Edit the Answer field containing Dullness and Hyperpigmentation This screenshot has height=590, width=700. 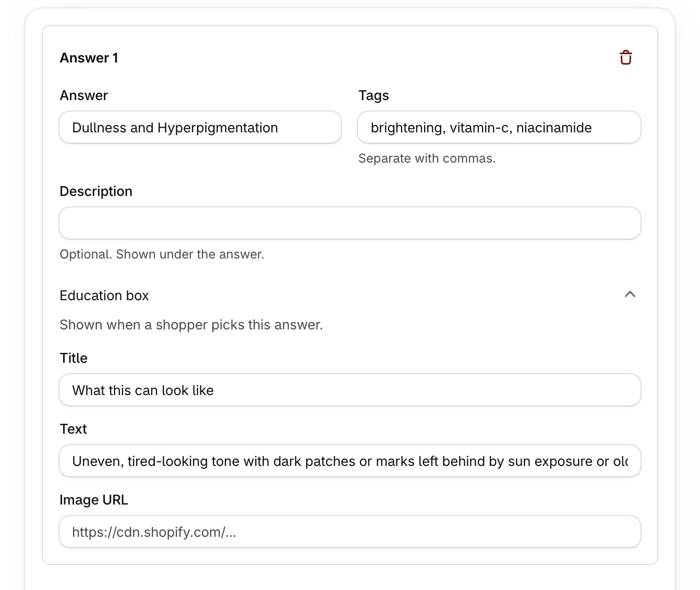[x=200, y=127]
